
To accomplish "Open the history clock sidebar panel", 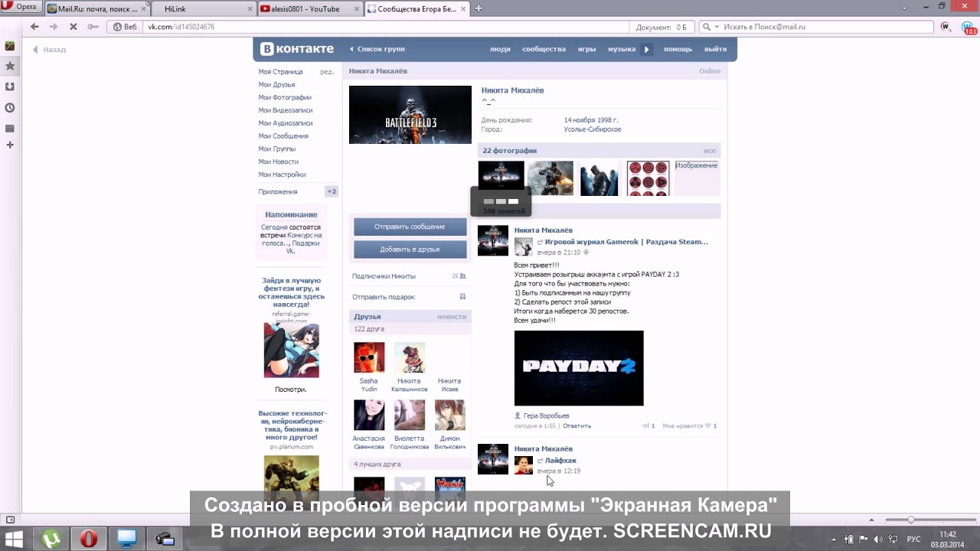I will click(x=9, y=108).
